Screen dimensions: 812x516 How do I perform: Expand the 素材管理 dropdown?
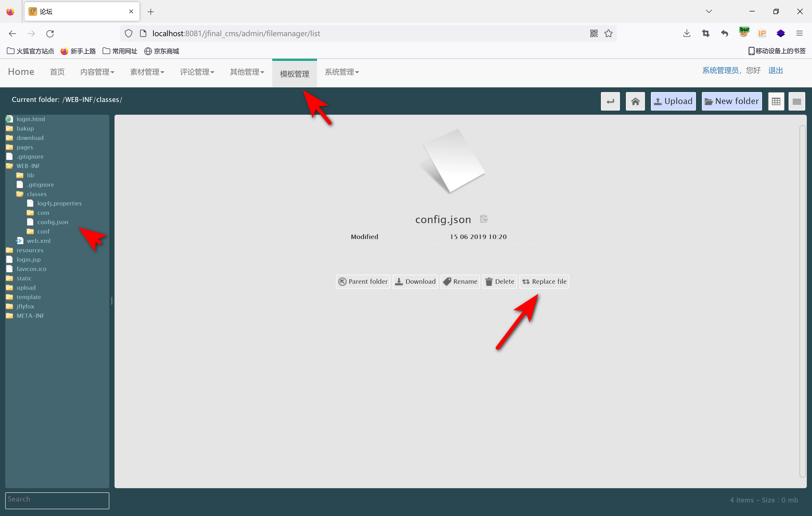(147, 72)
